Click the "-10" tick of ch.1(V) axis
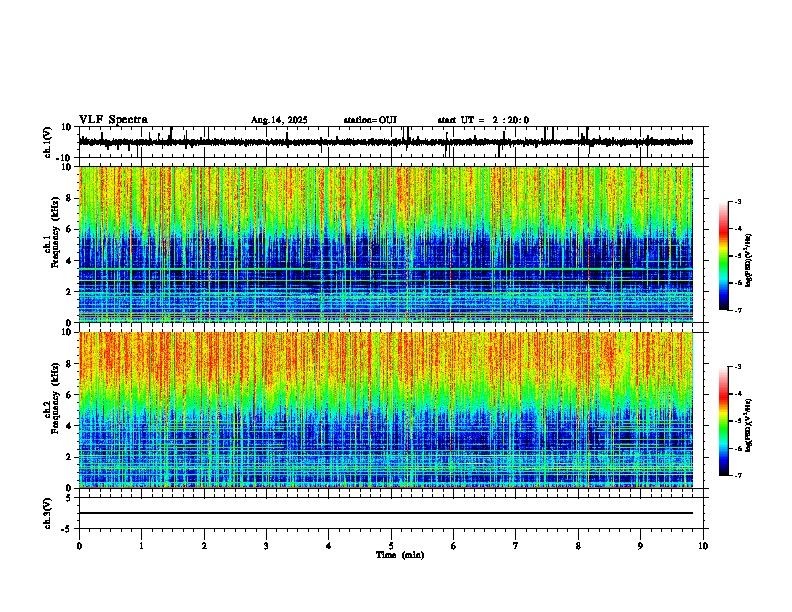This screenshot has width=792, height=612. tap(65, 158)
